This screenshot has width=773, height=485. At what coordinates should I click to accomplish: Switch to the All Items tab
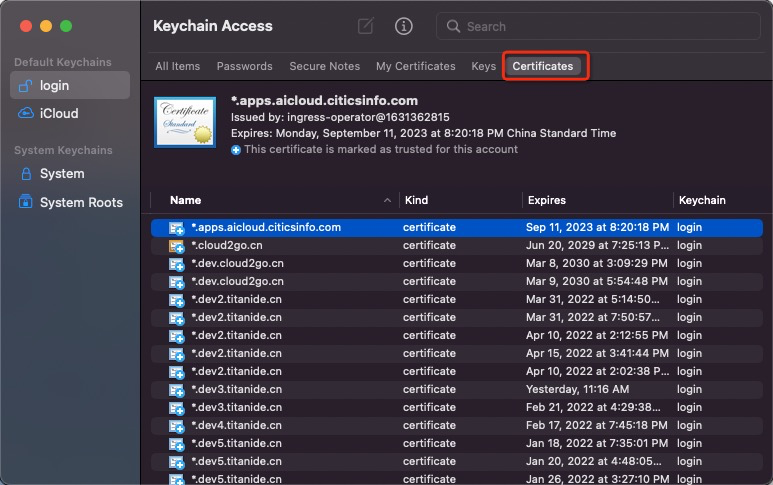(177, 67)
